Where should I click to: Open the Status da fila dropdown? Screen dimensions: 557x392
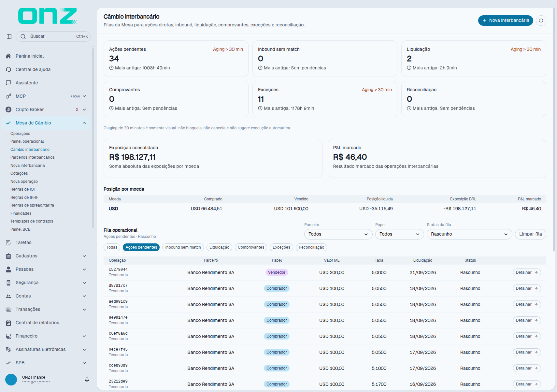pyautogui.click(x=469, y=234)
